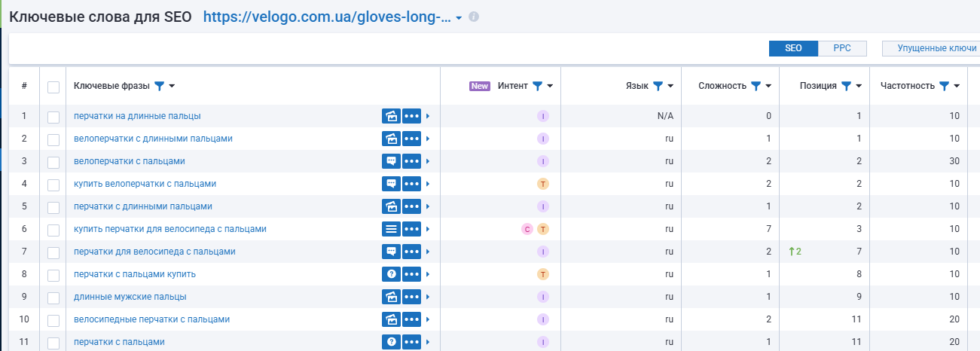The width and height of the screenshot is (980, 351).
Task: Click the list icon for купить перчатки для велосипеда с пальцами
Action: coord(391,229)
